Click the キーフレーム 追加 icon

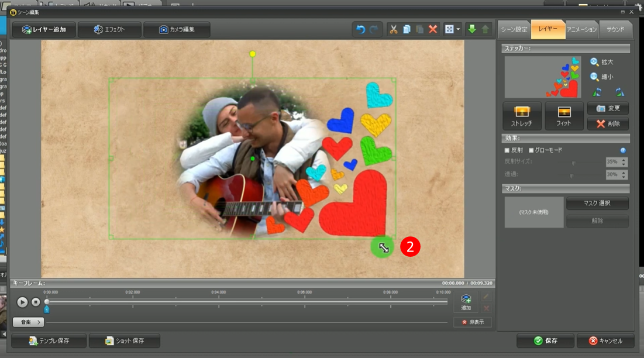(466, 300)
